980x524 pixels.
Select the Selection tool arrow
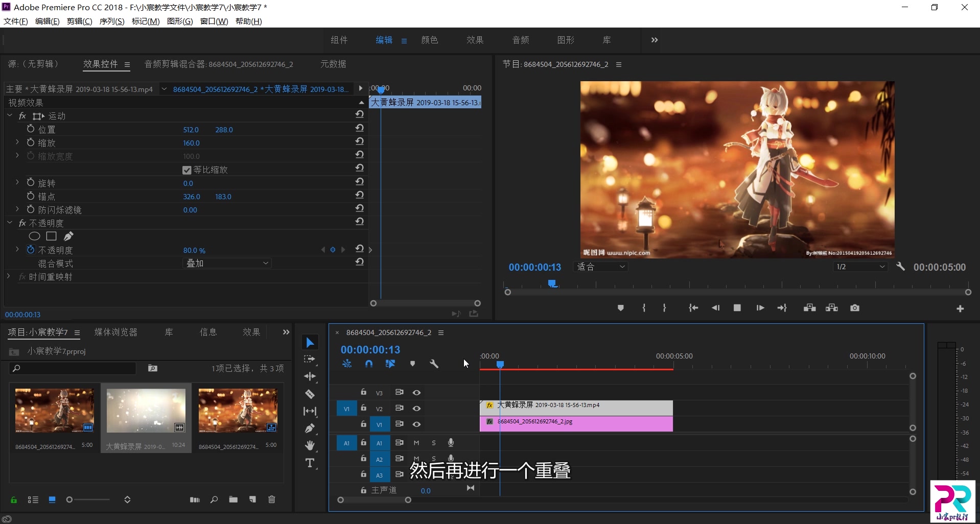pyautogui.click(x=310, y=342)
